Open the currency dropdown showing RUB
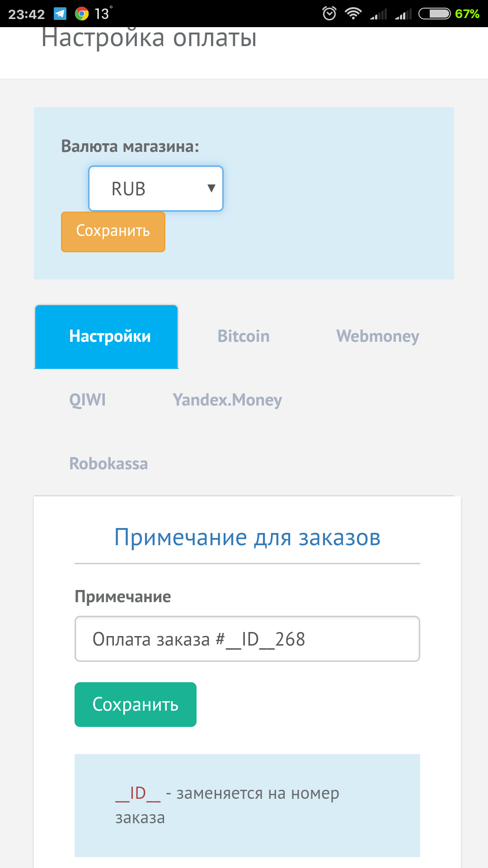Viewport: 488px width, 868px height. (155, 189)
